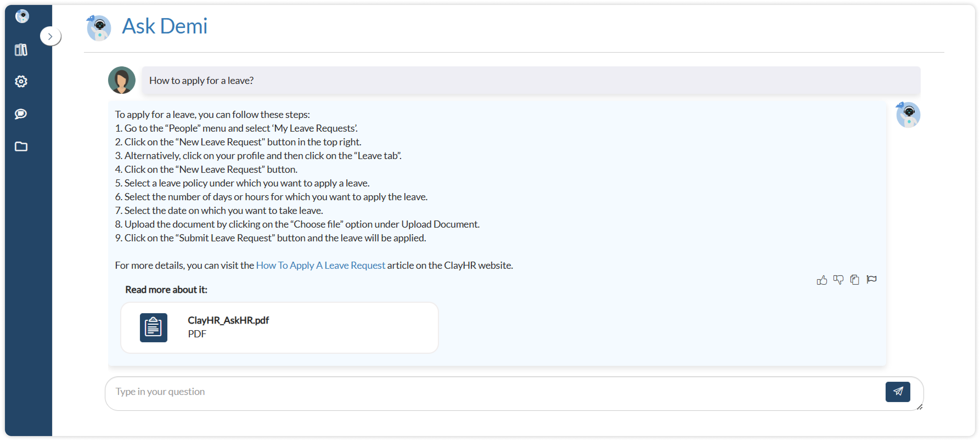Expand the sidebar with the chevron arrow
Image resolution: width=980 pixels, height=441 pixels.
[x=50, y=36]
